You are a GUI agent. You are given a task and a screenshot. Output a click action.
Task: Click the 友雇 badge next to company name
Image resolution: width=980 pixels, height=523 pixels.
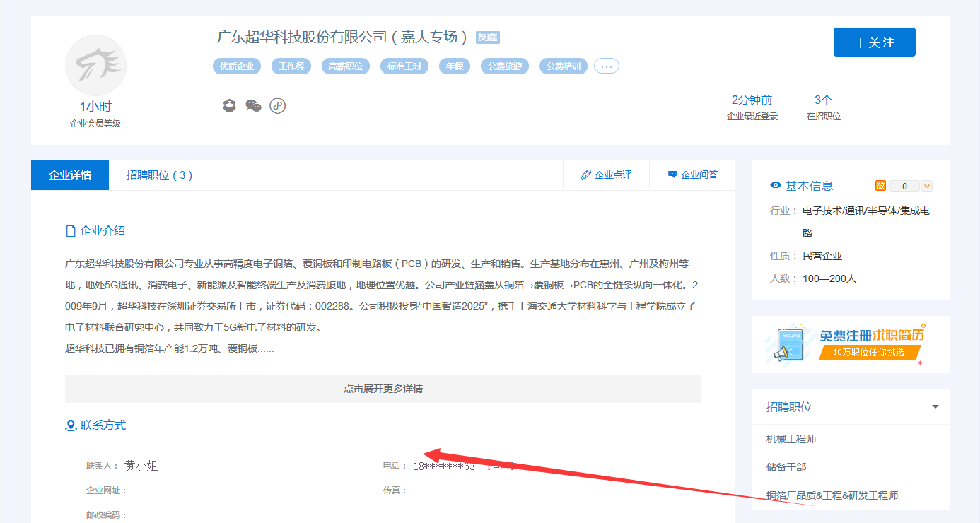point(488,37)
